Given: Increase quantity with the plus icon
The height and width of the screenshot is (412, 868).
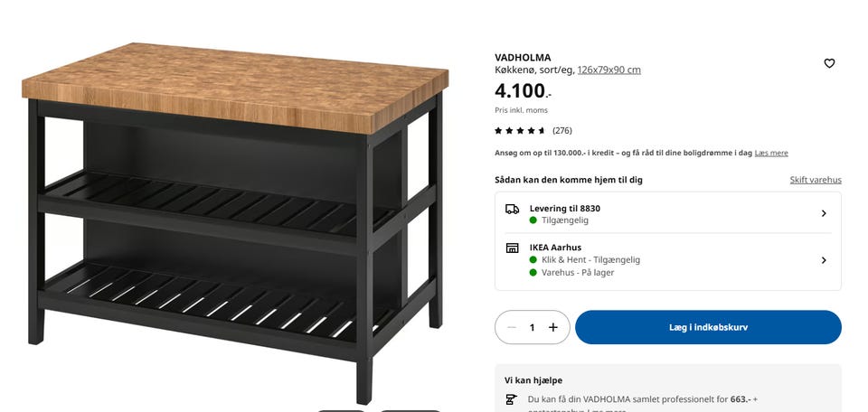Looking at the screenshot, I should [553, 327].
